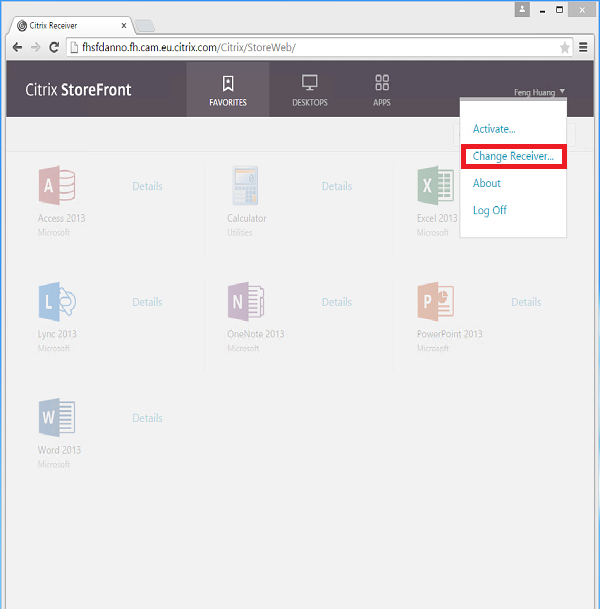Launch the Lync 2013 app icon
The image size is (600, 609).
[x=57, y=301]
